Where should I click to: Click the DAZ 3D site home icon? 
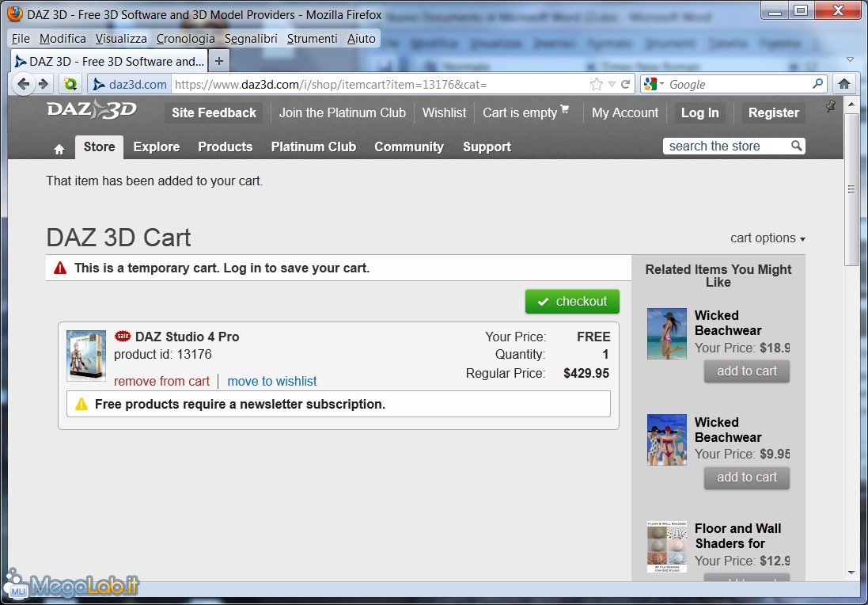[59, 148]
